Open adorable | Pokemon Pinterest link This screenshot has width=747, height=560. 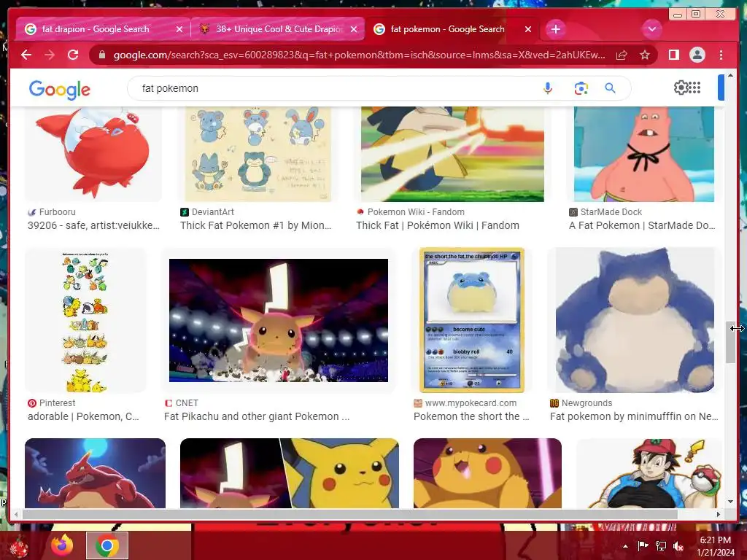click(x=83, y=416)
